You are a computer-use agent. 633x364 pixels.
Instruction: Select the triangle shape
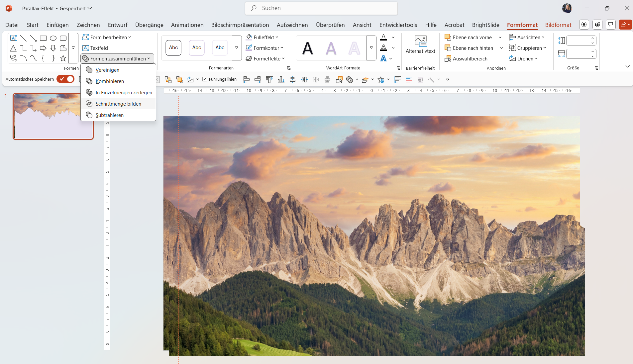[13, 48]
